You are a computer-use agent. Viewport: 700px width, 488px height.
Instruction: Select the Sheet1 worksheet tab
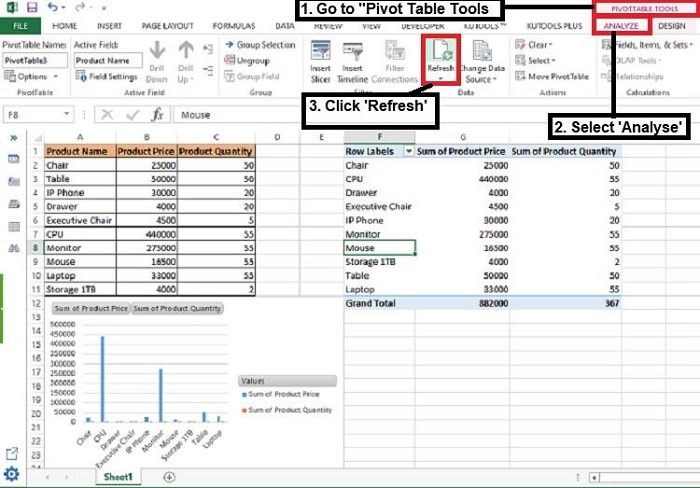point(118,477)
